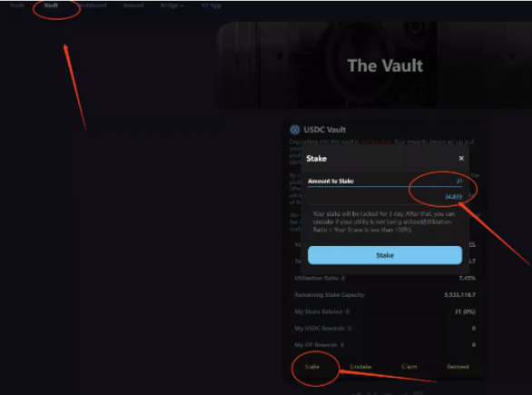Select the Stake tab below the vault stats
The height and width of the screenshot is (395, 532).
(x=311, y=367)
